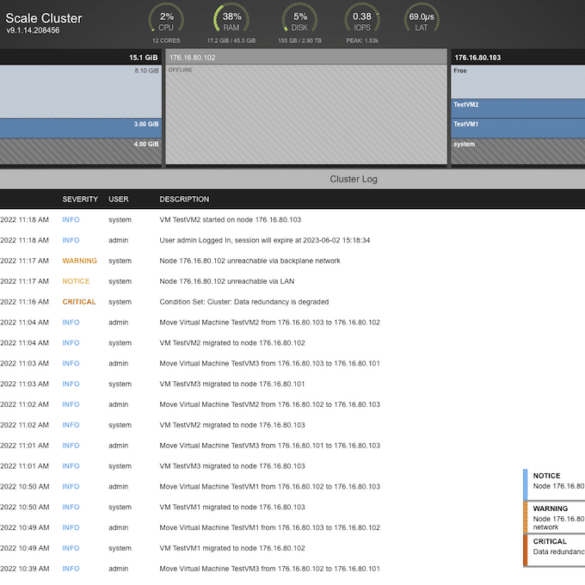Open the RAM gauge showing 38%
585x585 pixels.
231,19
